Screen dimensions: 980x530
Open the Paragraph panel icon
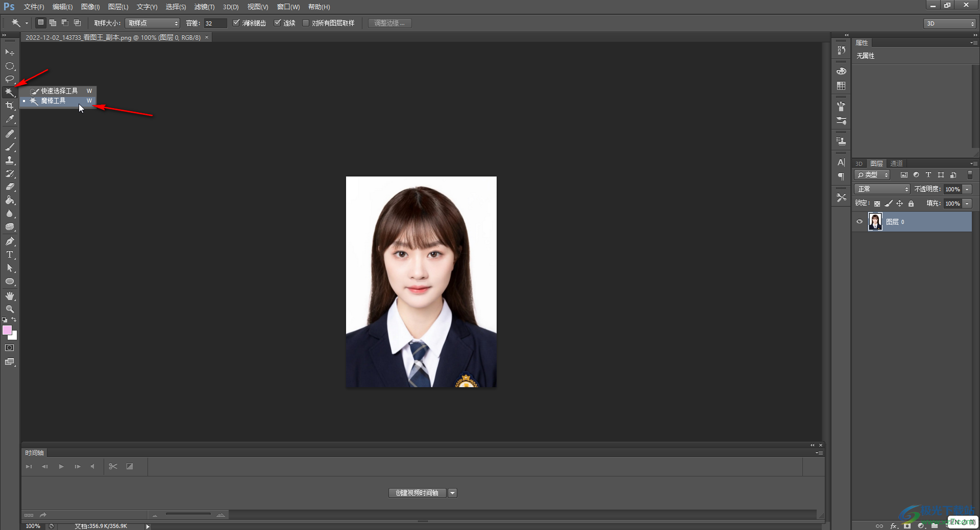[x=841, y=176]
